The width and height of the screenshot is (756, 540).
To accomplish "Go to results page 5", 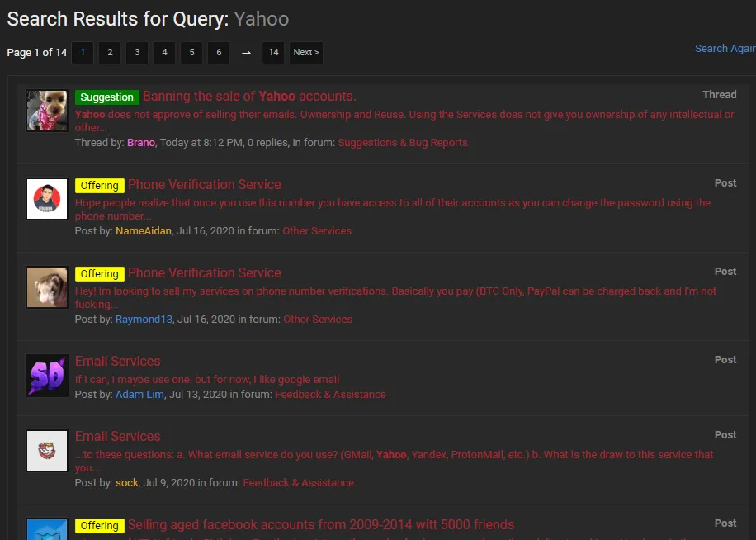I will pyautogui.click(x=191, y=53).
